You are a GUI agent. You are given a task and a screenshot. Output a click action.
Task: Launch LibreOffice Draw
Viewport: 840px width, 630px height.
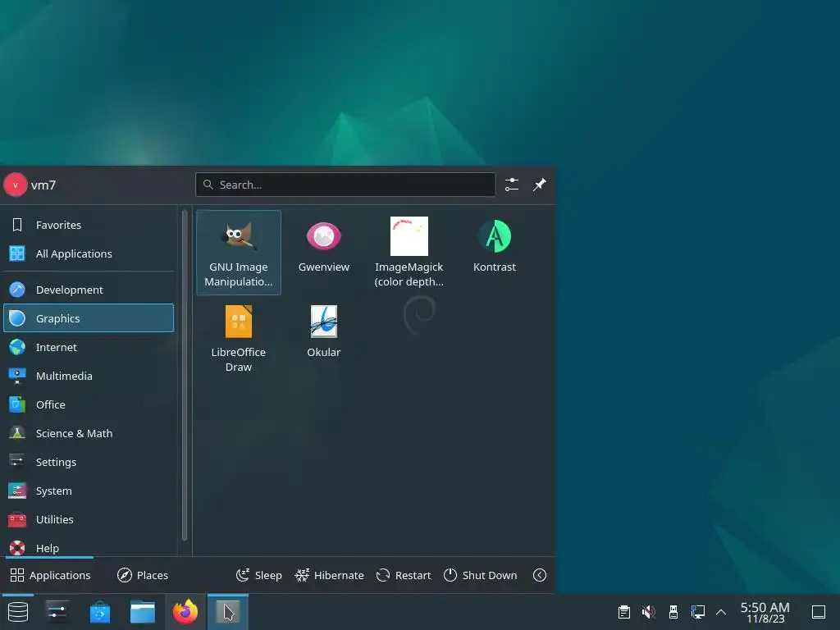(x=239, y=337)
